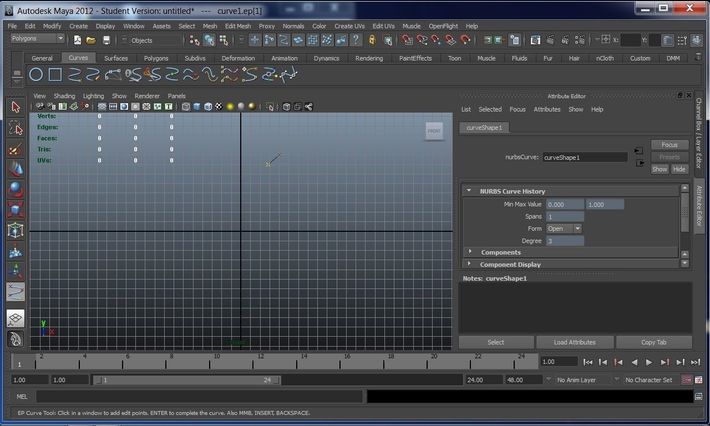Activate the Lasso Select tool
This screenshot has height=426, width=710.
click(x=15, y=129)
